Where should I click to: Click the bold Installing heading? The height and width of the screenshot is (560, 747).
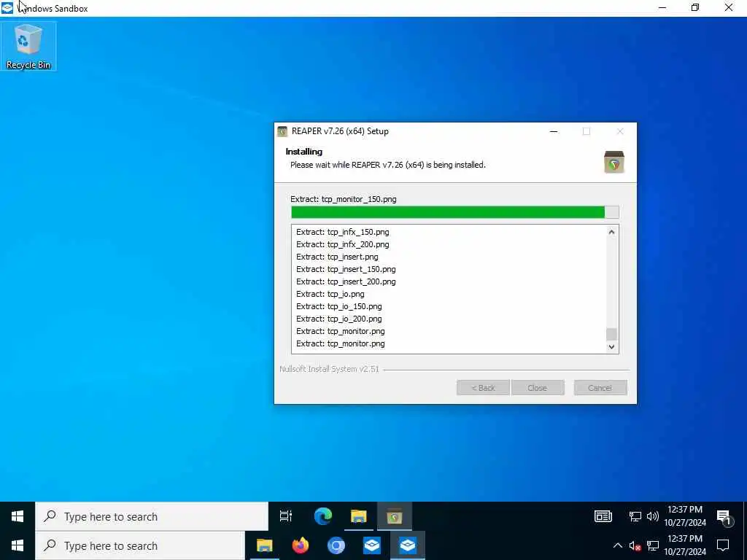click(304, 152)
